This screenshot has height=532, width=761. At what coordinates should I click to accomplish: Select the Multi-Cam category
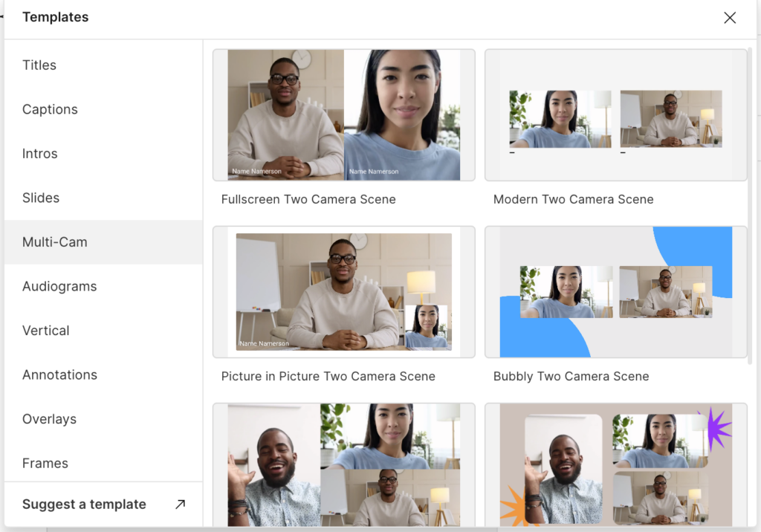pos(54,241)
